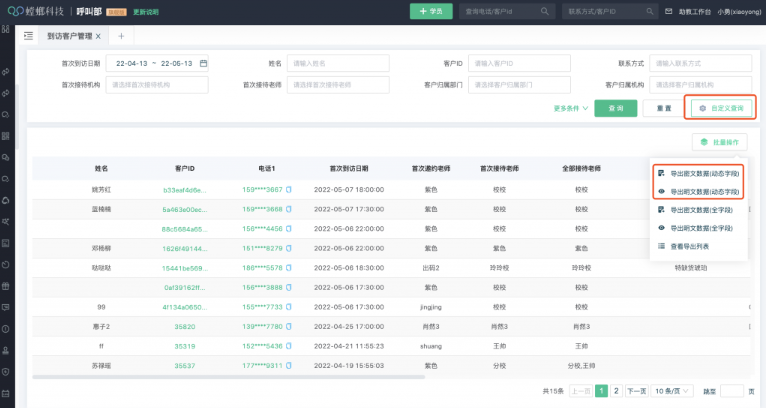Click the table horizontal scrollbar

tap(229, 377)
